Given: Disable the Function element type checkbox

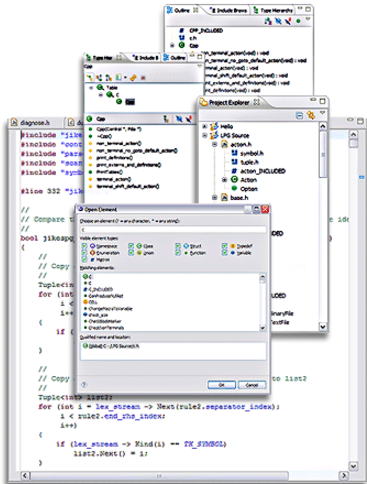Looking at the screenshot, I should click(178, 253).
